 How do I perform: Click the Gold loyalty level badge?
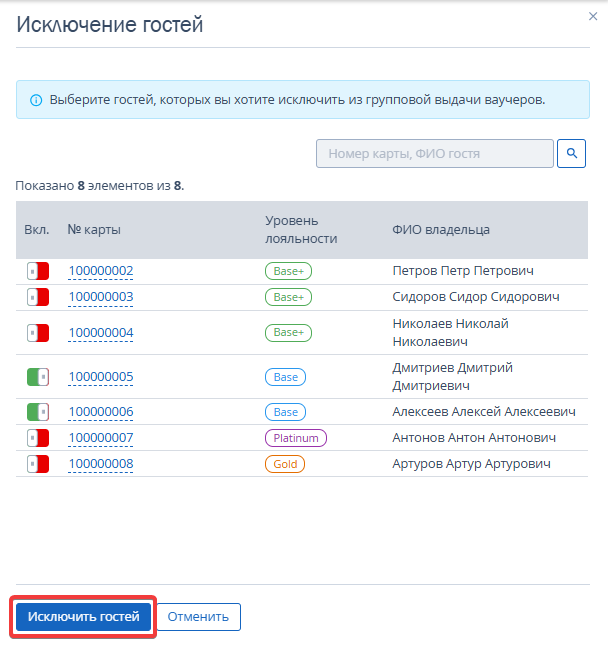coord(285,464)
